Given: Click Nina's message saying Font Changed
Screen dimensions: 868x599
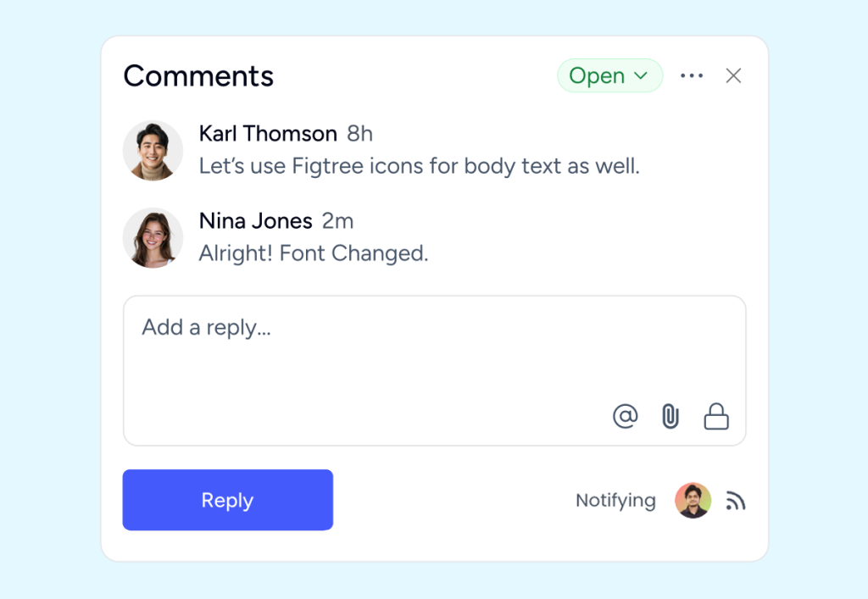Looking at the screenshot, I should pyautogui.click(x=314, y=253).
